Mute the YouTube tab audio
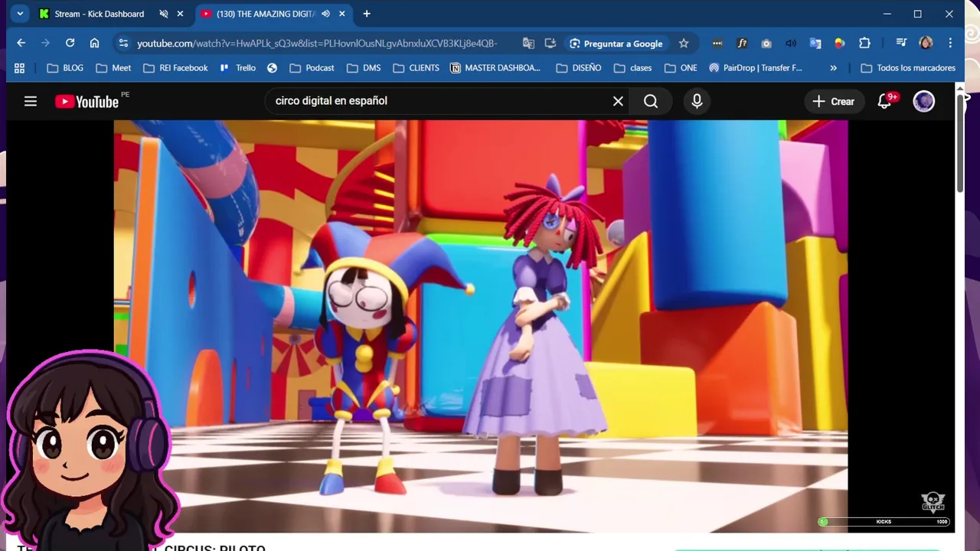The image size is (980, 551). (325, 14)
